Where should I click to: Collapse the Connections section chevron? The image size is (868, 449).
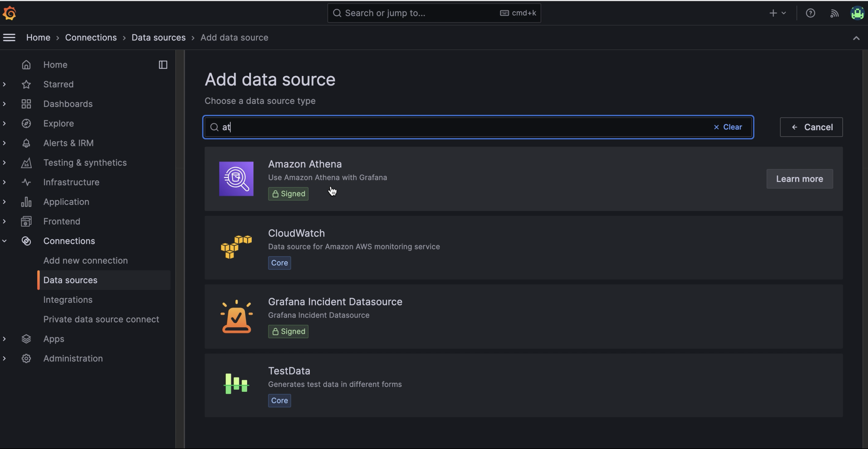pyautogui.click(x=4, y=241)
